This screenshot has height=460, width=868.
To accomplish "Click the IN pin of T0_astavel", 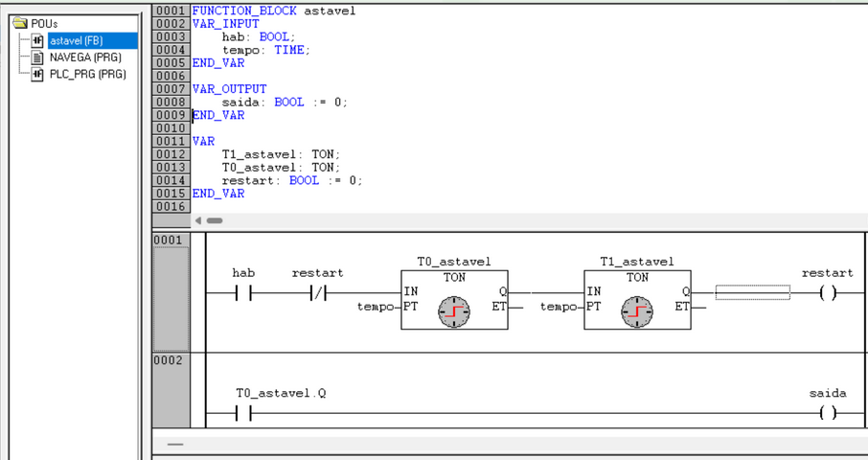I will (411, 291).
